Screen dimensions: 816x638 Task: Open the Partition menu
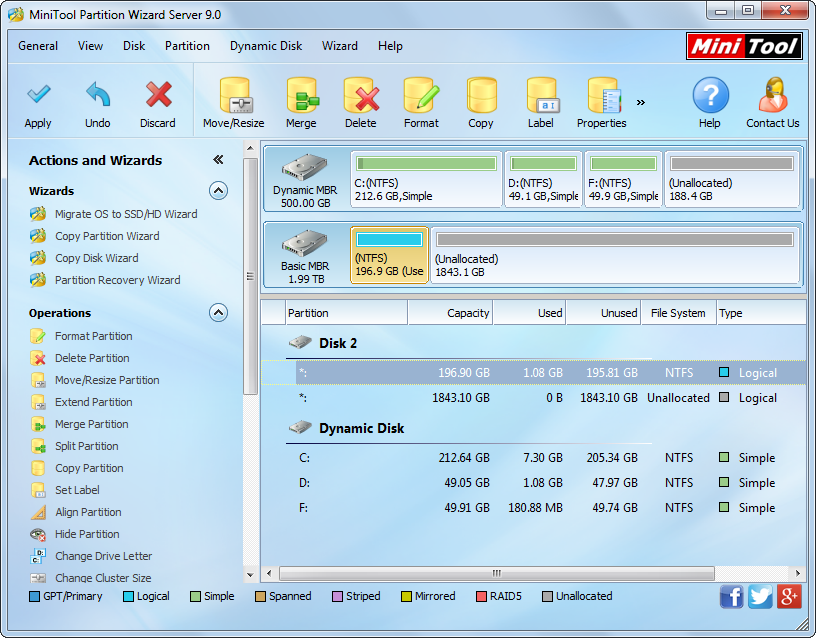[x=187, y=46]
